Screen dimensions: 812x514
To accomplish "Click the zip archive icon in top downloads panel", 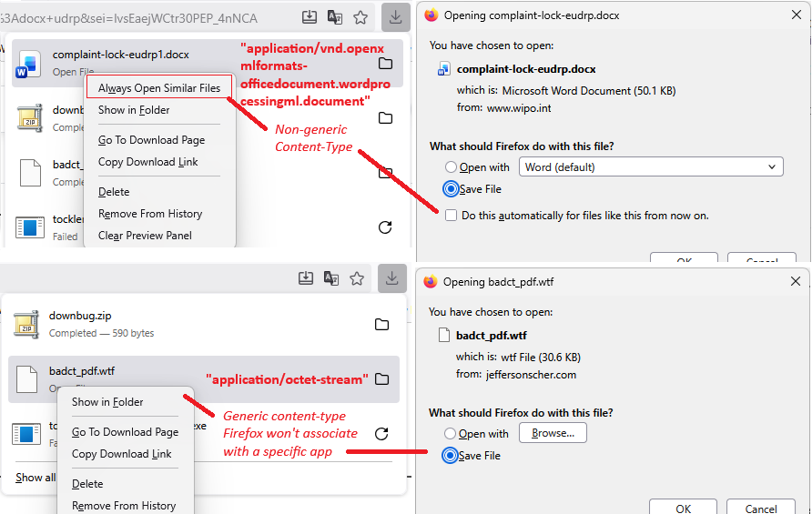I will pos(29,118).
